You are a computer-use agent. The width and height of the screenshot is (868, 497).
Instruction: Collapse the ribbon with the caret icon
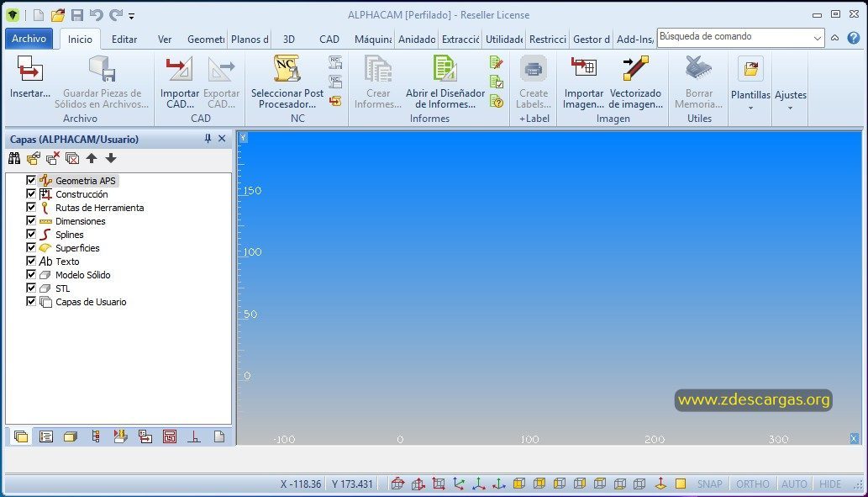(834, 38)
